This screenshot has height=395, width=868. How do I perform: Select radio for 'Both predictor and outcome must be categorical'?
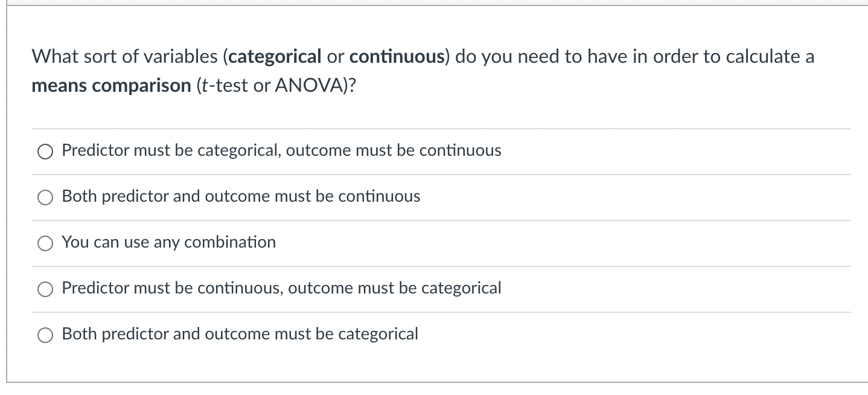[45, 333]
